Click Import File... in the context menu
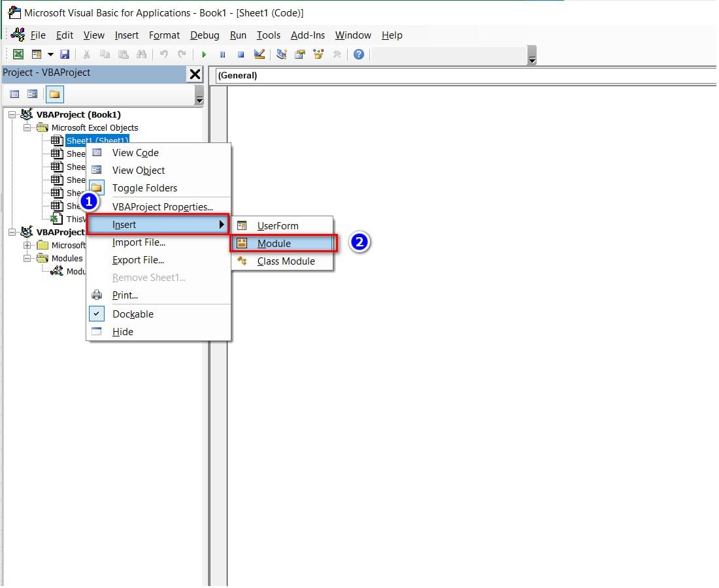Image resolution: width=719 pixels, height=588 pixels. (139, 242)
